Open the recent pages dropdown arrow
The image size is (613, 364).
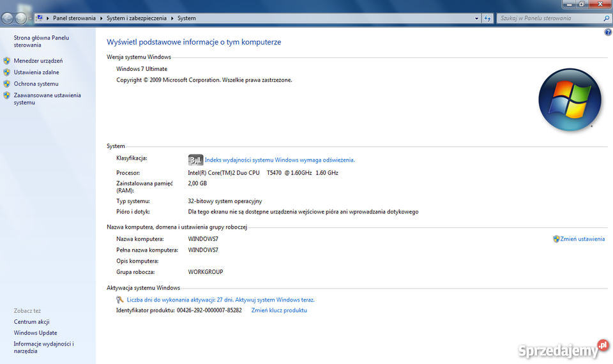coord(30,19)
